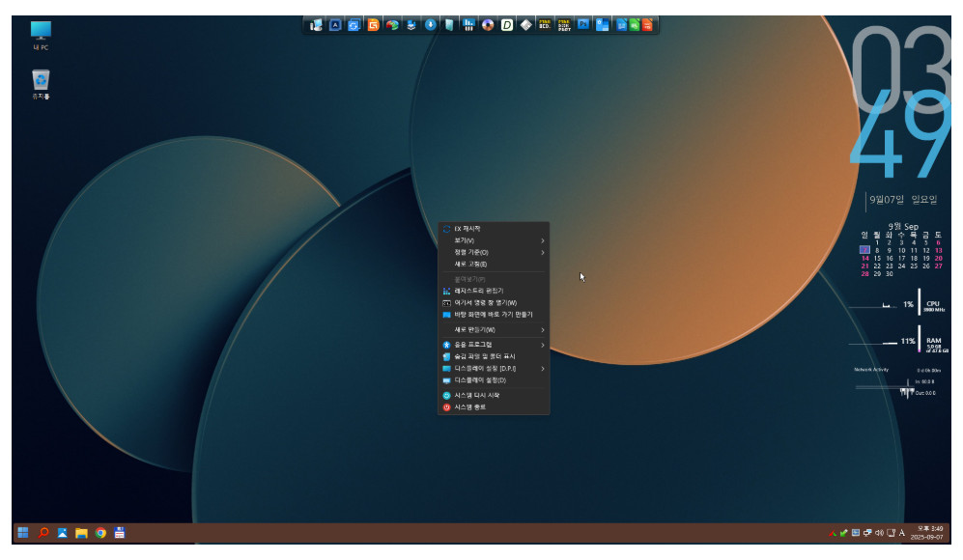This screenshot has width=963, height=560.
Task: Toggle 숨김 파일 및 폴더 표시 option
Action: click(485, 356)
